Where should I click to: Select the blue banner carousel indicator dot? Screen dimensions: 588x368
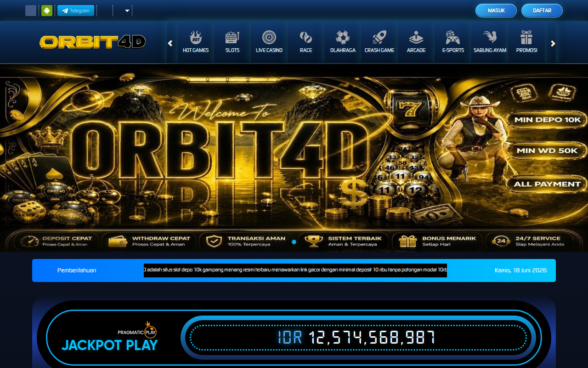point(294,241)
